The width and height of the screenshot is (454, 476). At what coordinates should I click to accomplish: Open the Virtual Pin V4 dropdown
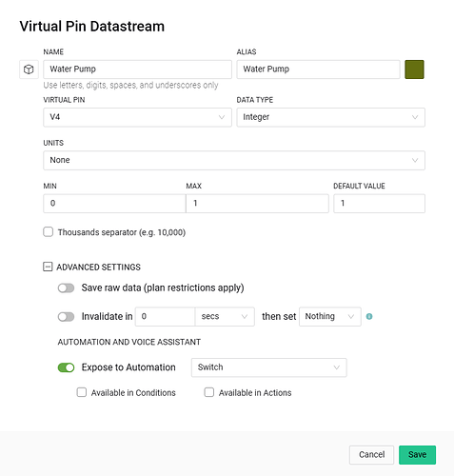[137, 117]
